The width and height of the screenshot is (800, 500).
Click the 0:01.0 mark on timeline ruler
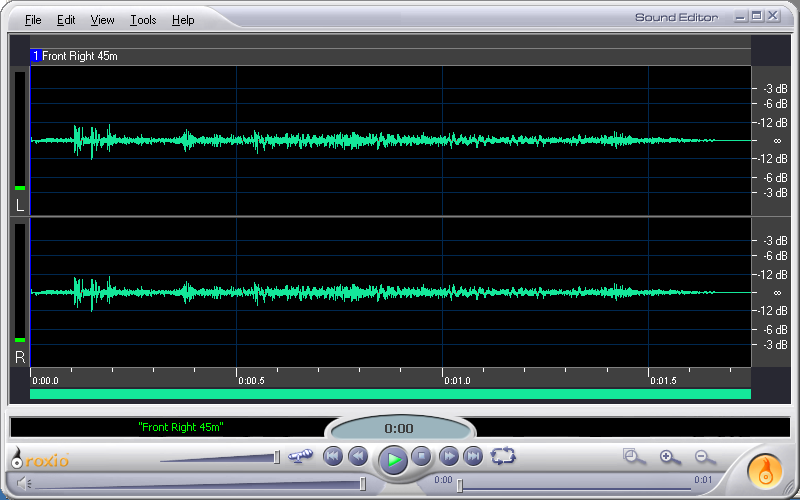pos(457,380)
